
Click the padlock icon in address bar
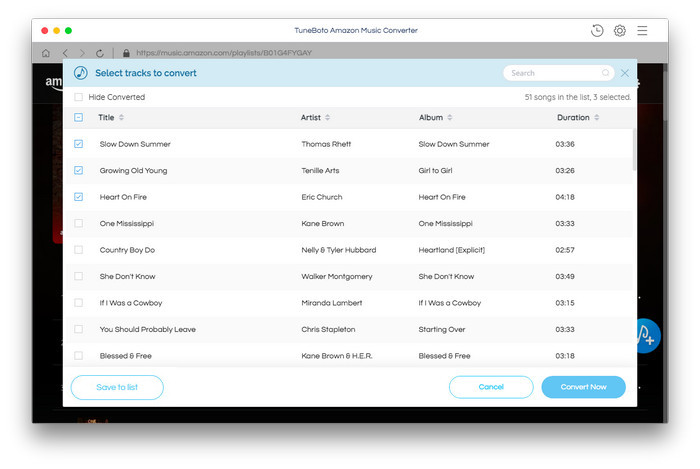pos(126,53)
